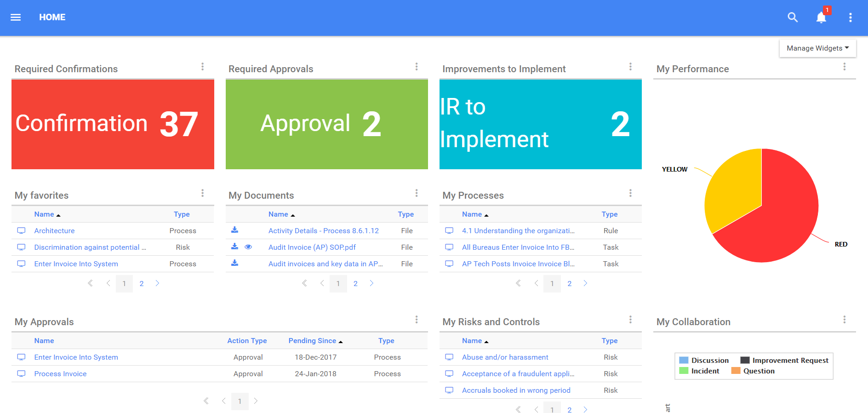Viewport: 868px width, 413px height.
Task: Click the monitor icon beside Abuse and/or harassment
Action: tap(449, 357)
